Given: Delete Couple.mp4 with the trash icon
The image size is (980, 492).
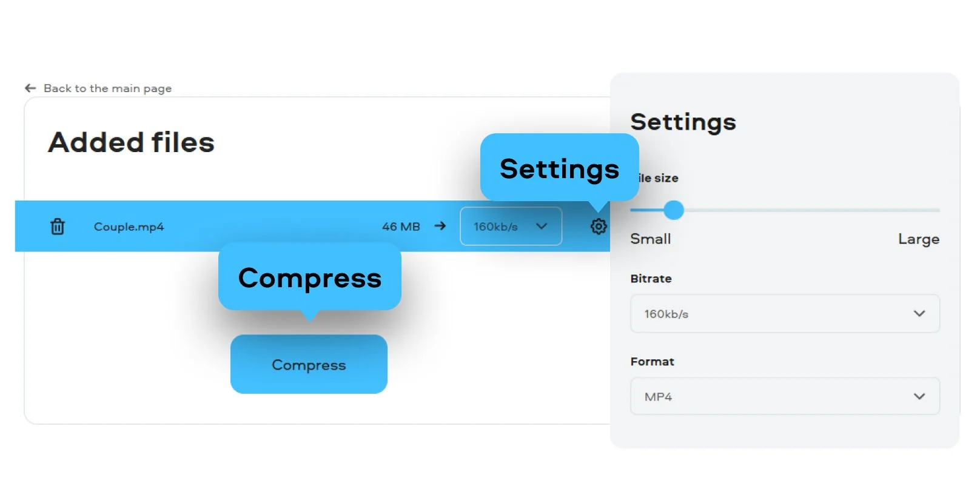Looking at the screenshot, I should pos(58,227).
